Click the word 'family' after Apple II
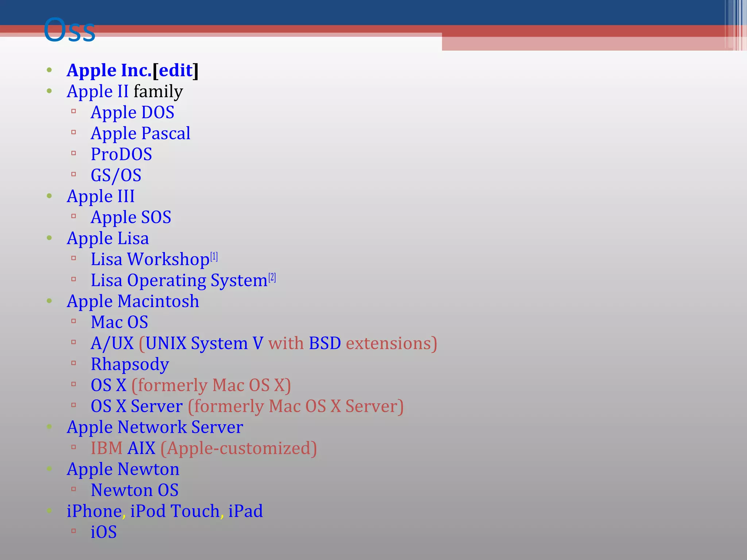 (x=158, y=92)
